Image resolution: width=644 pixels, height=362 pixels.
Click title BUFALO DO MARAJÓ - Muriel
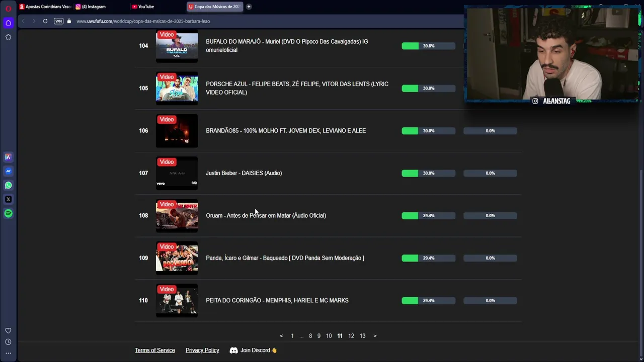287,46
